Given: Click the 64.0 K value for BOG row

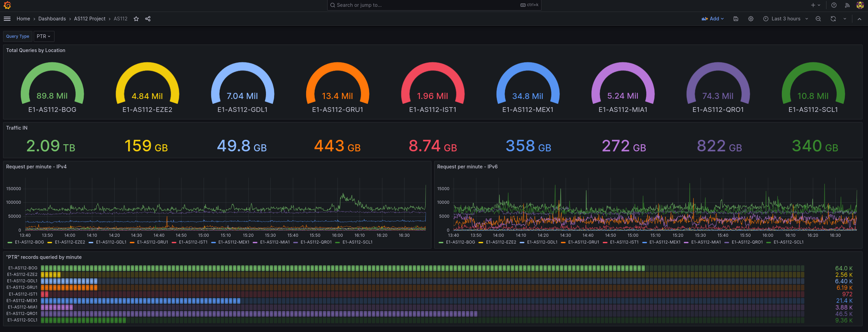Looking at the screenshot, I should [844, 268].
